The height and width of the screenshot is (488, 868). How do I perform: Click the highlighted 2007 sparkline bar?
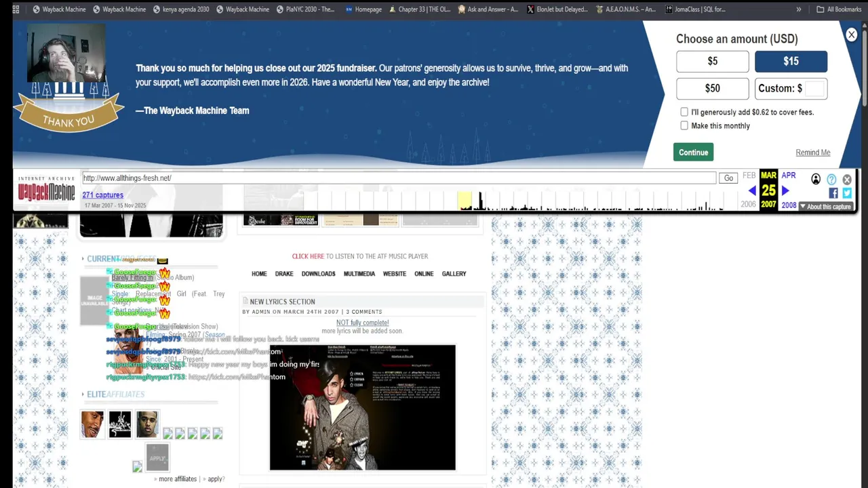[465, 201]
